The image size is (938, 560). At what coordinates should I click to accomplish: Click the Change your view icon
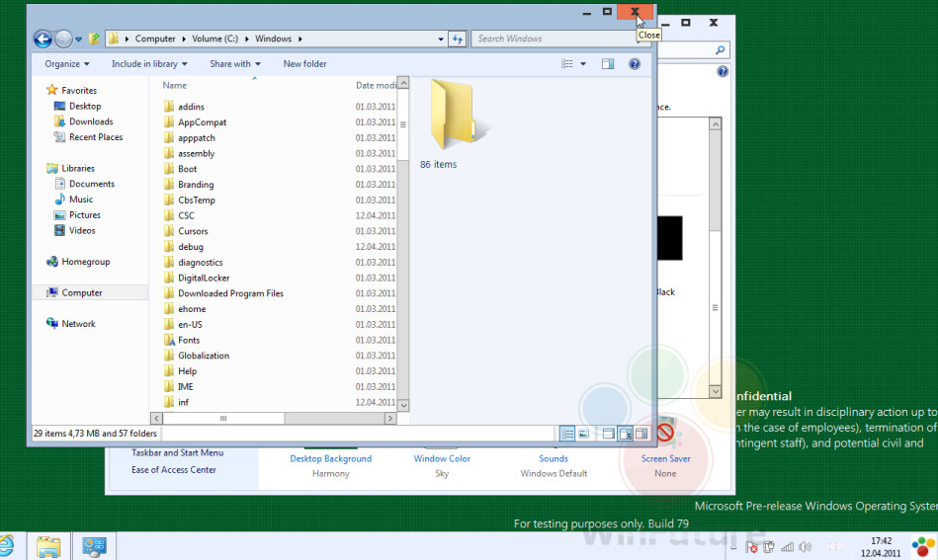click(x=567, y=64)
